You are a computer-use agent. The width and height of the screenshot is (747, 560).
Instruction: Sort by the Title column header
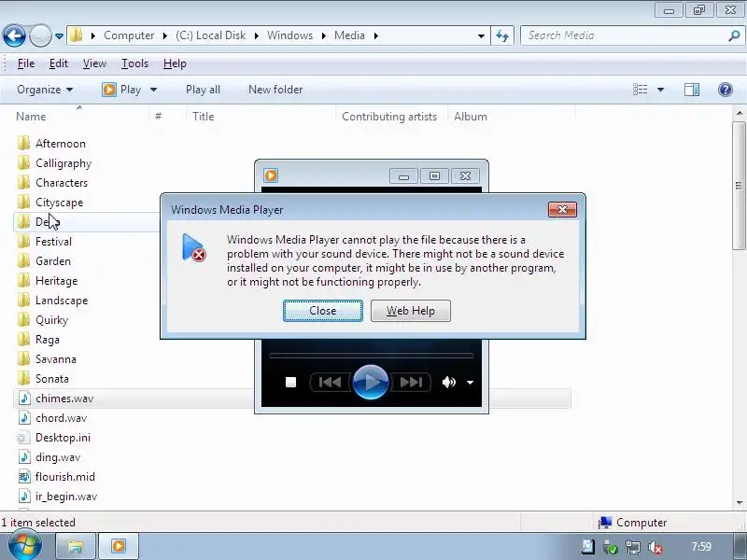pos(203,117)
